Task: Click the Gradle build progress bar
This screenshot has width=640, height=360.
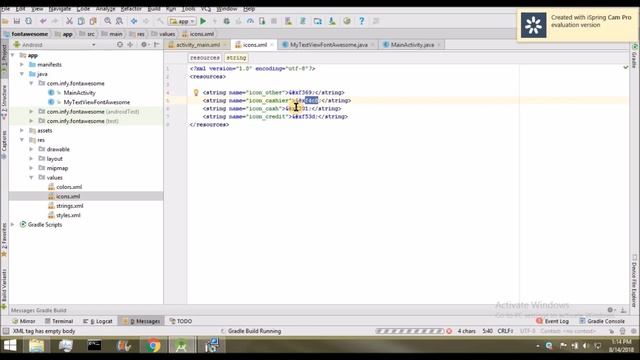Action: 409,331
